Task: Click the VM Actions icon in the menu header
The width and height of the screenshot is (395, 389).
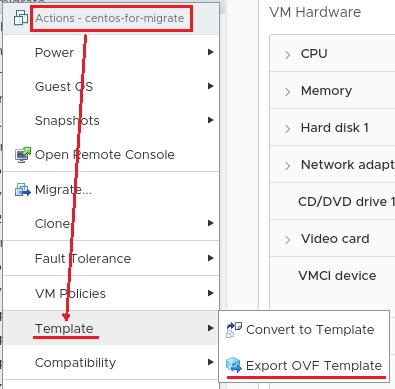Action: (x=21, y=17)
